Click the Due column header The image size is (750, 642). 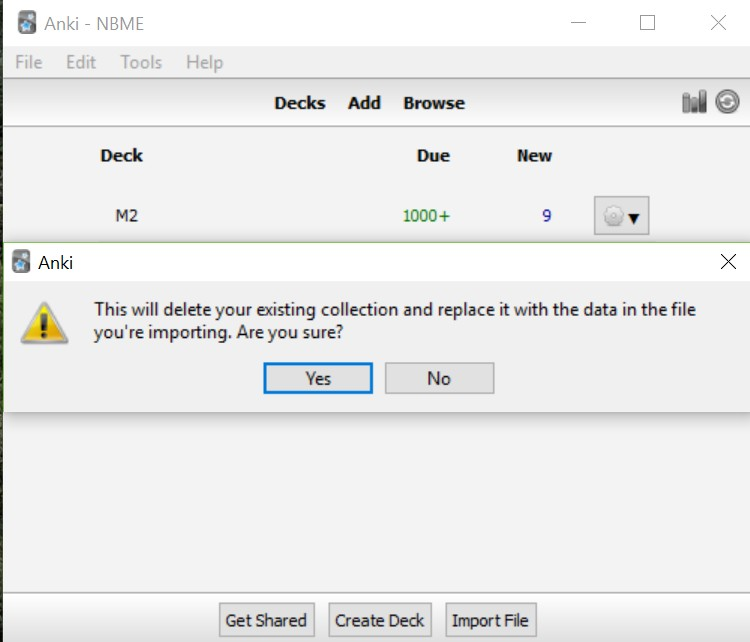pyautogui.click(x=433, y=155)
